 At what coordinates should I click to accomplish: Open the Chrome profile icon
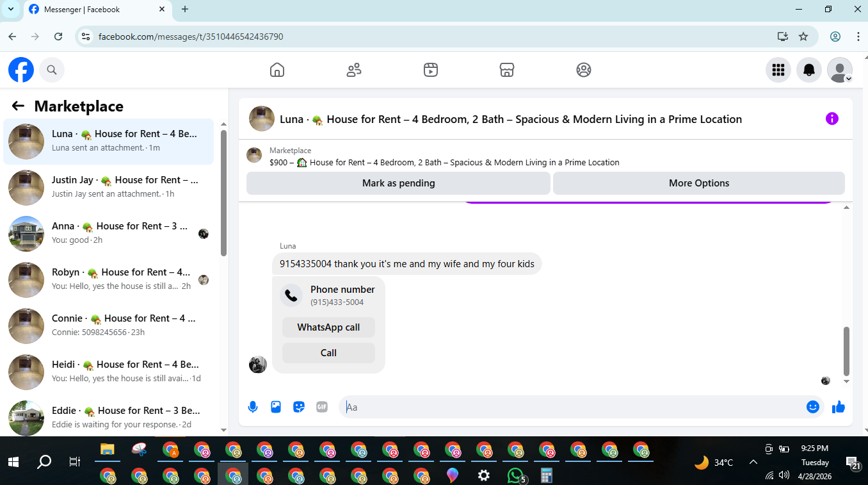835,37
